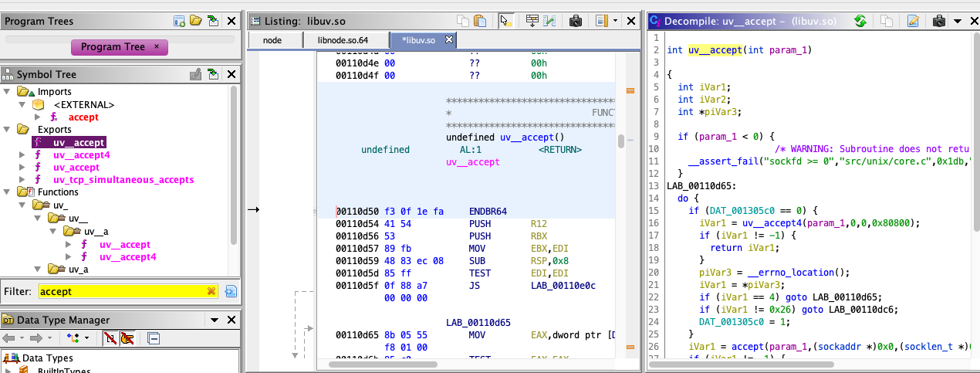980x373 pixels.
Task: Click the orange marker in Listing margin
Action: click(x=629, y=92)
